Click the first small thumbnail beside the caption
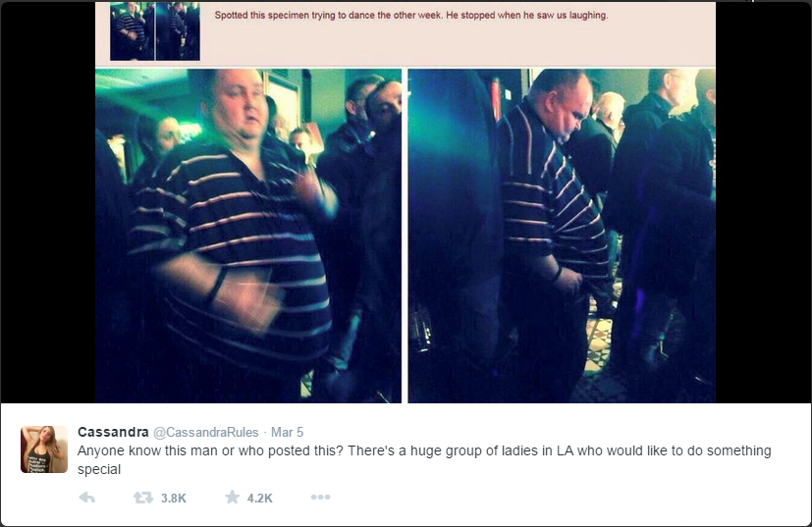This screenshot has width=812, height=527. tap(132, 31)
